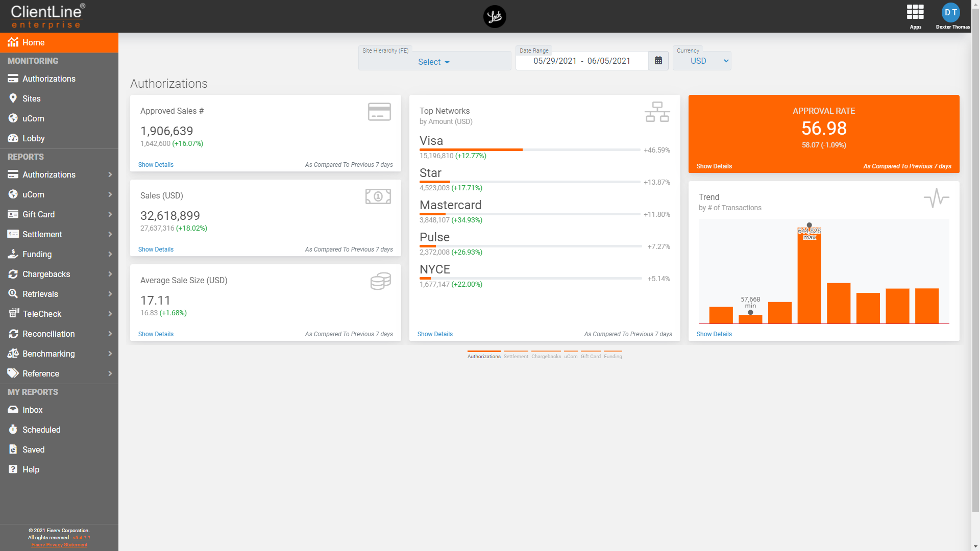The height and width of the screenshot is (551, 980).
Task: Open the Inbox under My Reports
Action: pos(32,410)
